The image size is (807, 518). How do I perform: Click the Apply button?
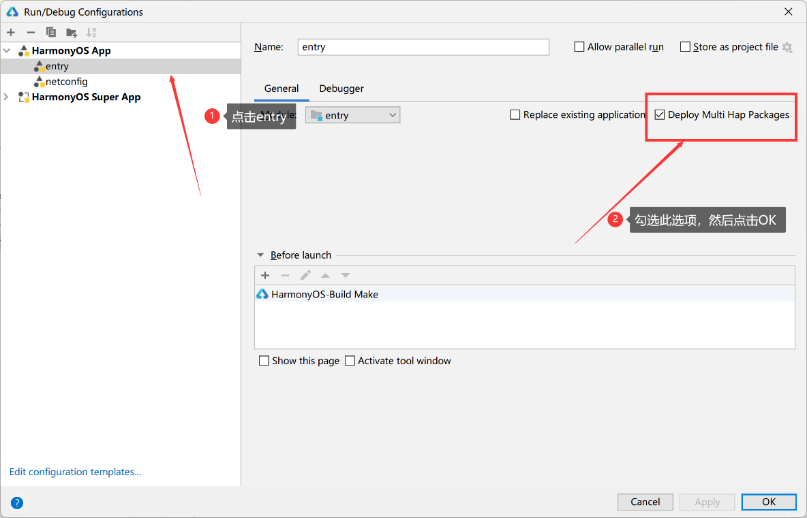tap(707, 502)
